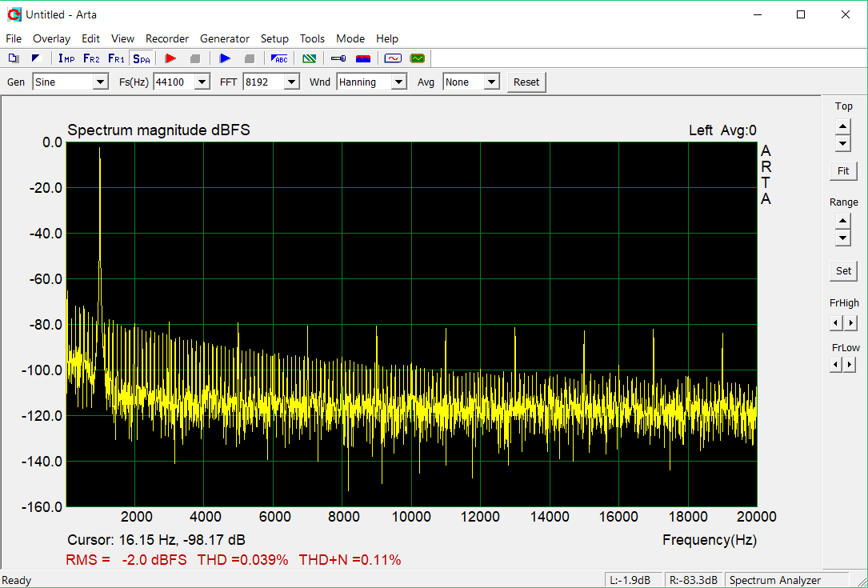Click the vertical ARTA label beside graph

(x=766, y=174)
